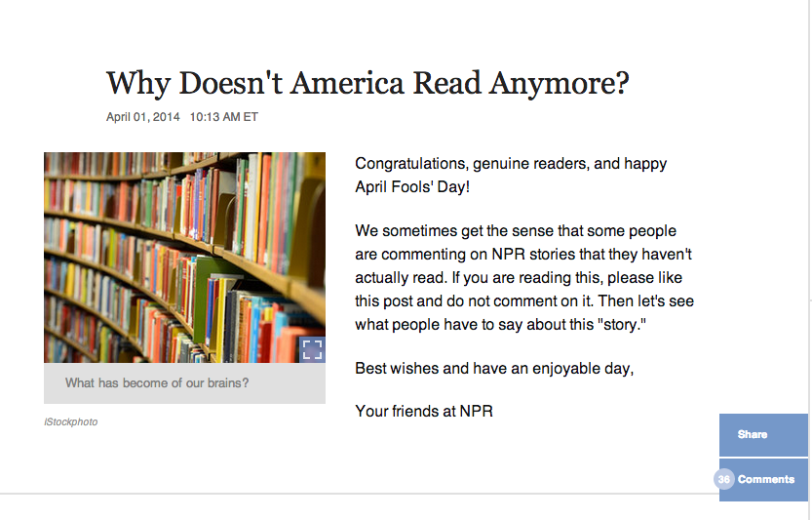The width and height of the screenshot is (812, 520).
Task: Click the "Best wishes and have an enjoyable day" line
Action: pos(494,369)
